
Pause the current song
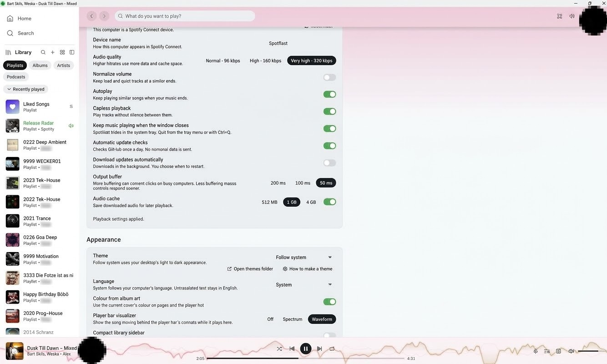click(306, 349)
